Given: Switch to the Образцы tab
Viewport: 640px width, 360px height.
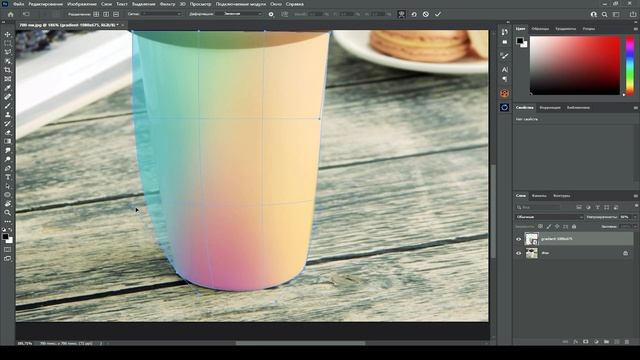Looking at the screenshot, I should (540, 29).
